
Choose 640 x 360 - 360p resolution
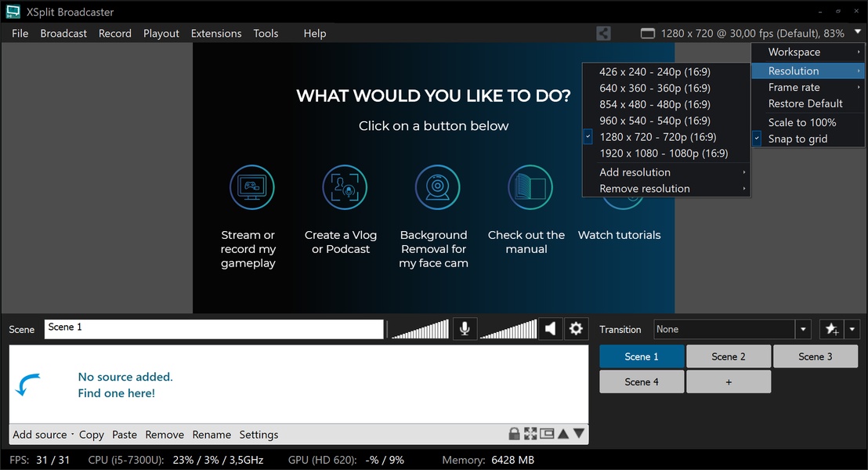pyautogui.click(x=654, y=89)
